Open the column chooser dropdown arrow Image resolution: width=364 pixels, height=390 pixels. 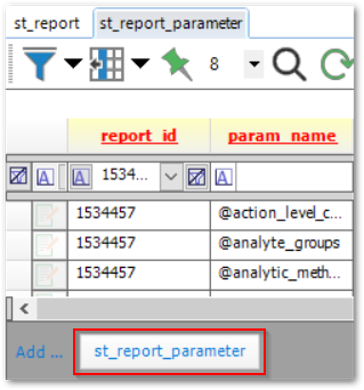pyautogui.click(x=140, y=63)
